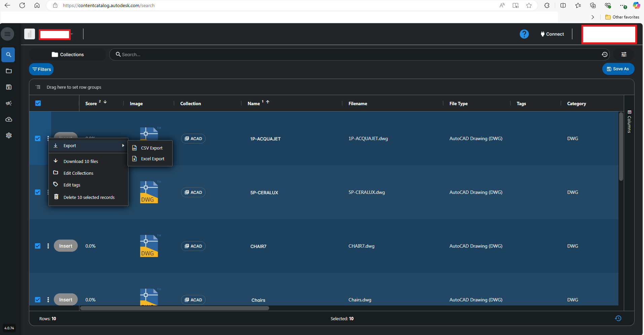Open the Columns side panel
Viewport: 644px width, 335px height.
629,122
